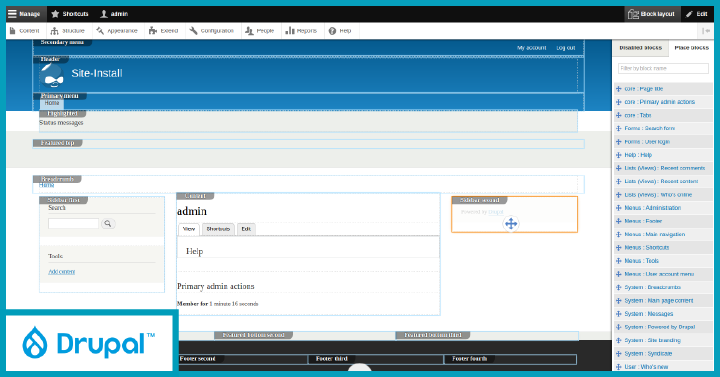This screenshot has width=720, height=377.
Task: Click the Drupal link in Powered by block
Action: [495, 212]
